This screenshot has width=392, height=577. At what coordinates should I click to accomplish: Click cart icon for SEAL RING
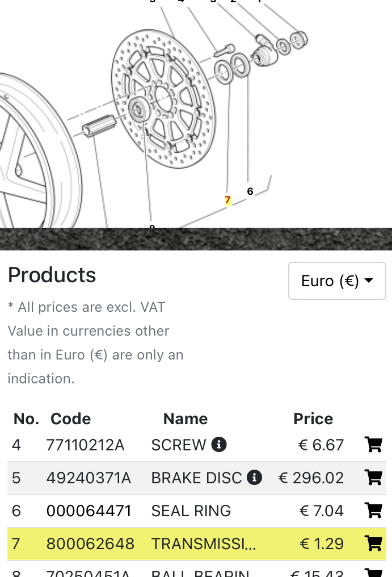(373, 511)
